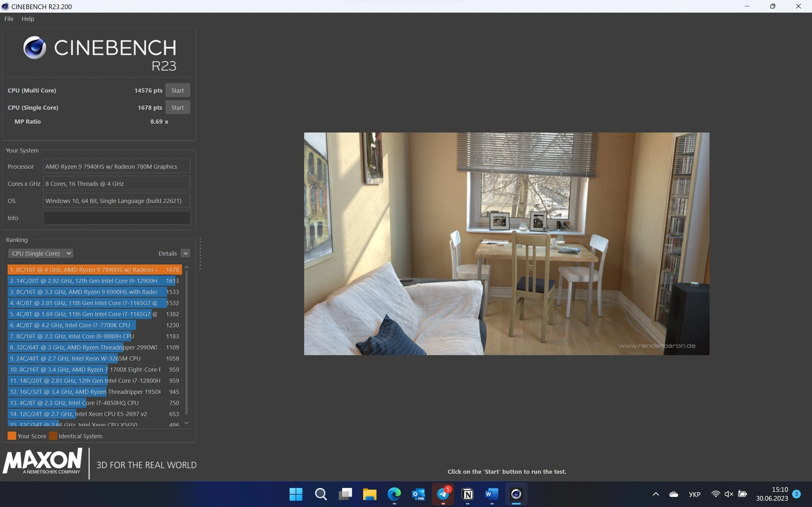The height and width of the screenshot is (507, 812).
Task: Select the Ryzen 9 7940HS ranking row
Action: pos(95,269)
